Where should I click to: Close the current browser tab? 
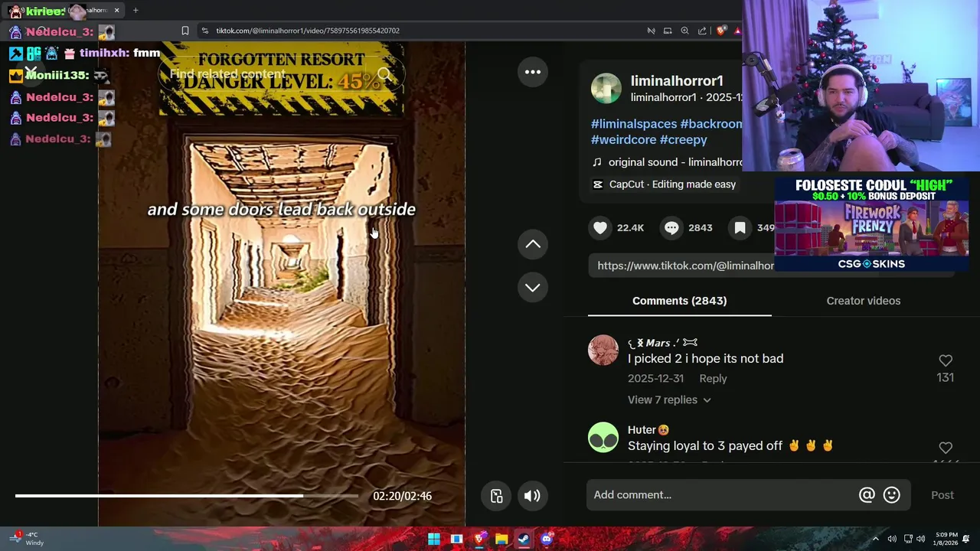pyautogui.click(x=117, y=11)
